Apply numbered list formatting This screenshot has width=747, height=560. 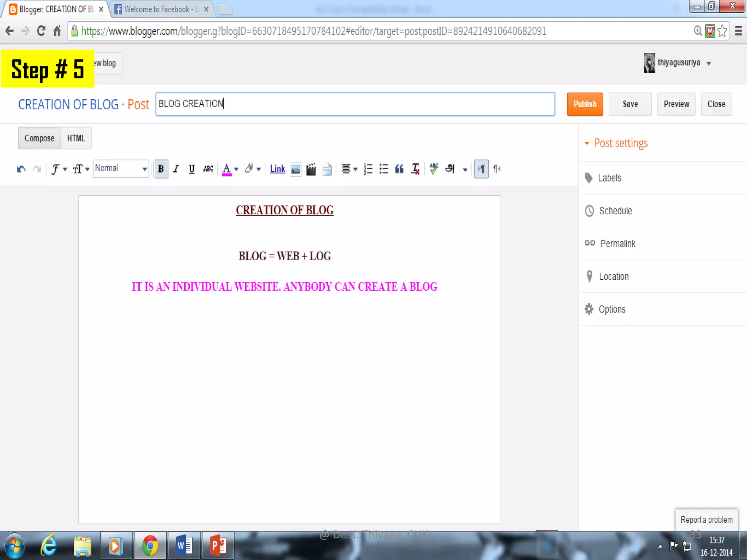click(x=368, y=169)
